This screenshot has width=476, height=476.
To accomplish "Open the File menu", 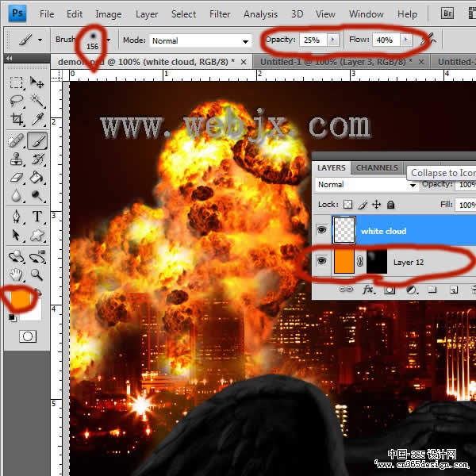I will point(47,14).
